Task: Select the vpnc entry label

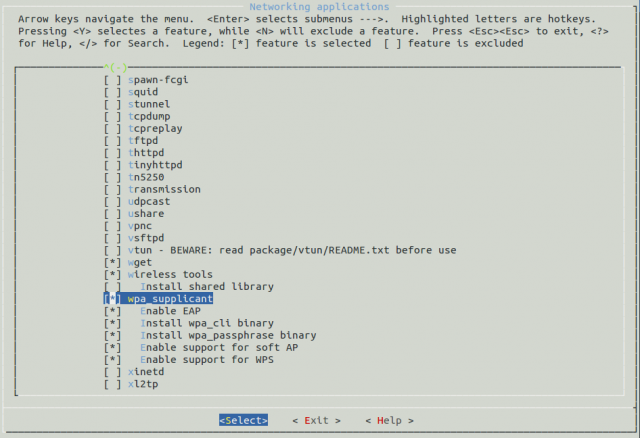Action: (140, 226)
